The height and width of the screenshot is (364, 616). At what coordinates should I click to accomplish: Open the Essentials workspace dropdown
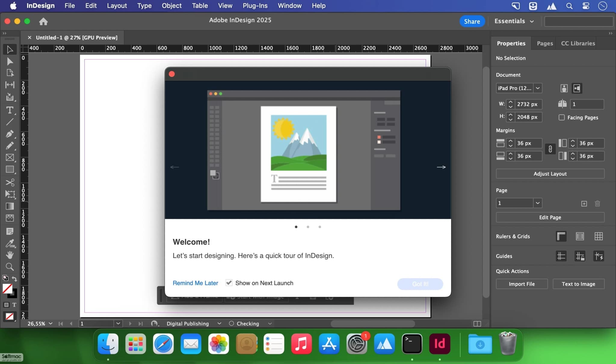[514, 21]
